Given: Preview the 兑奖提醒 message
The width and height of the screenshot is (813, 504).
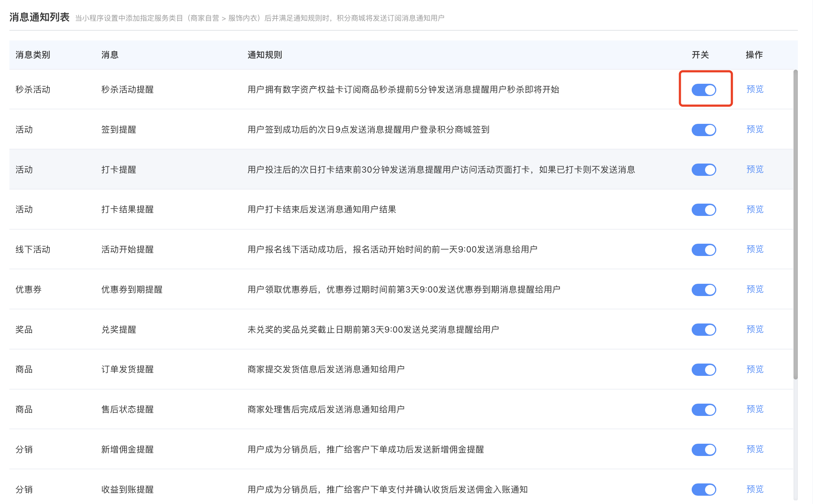Looking at the screenshot, I should [755, 329].
